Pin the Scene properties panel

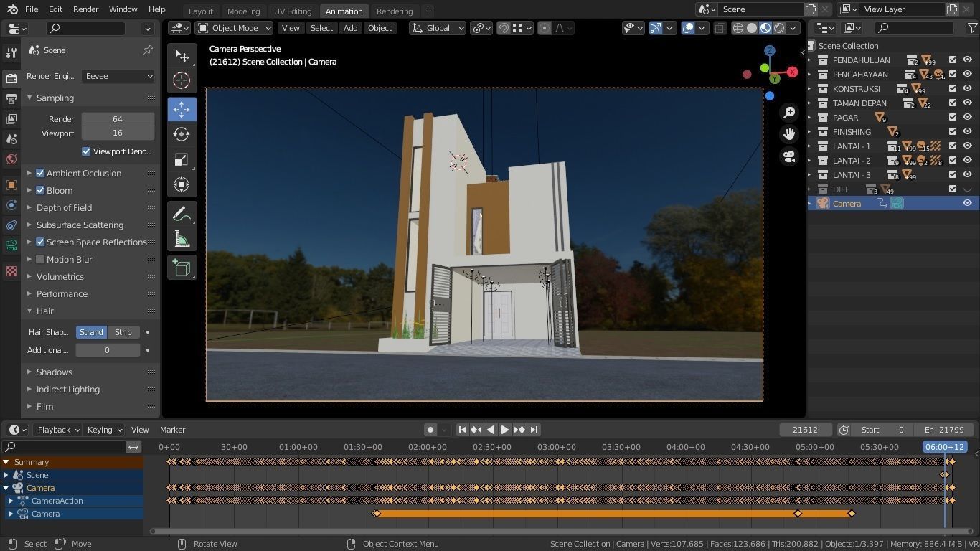(x=148, y=50)
